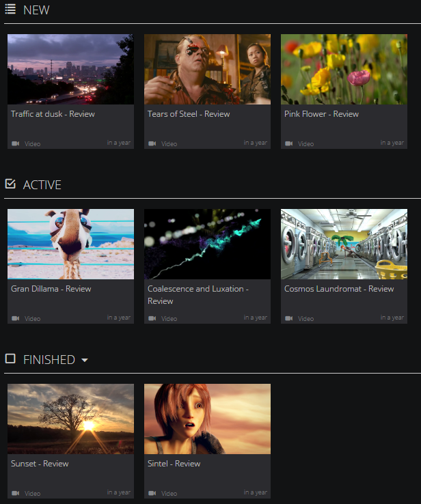Click the video camera icon on Gran Dillama card
The width and height of the screenshot is (421, 504).
click(16, 318)
